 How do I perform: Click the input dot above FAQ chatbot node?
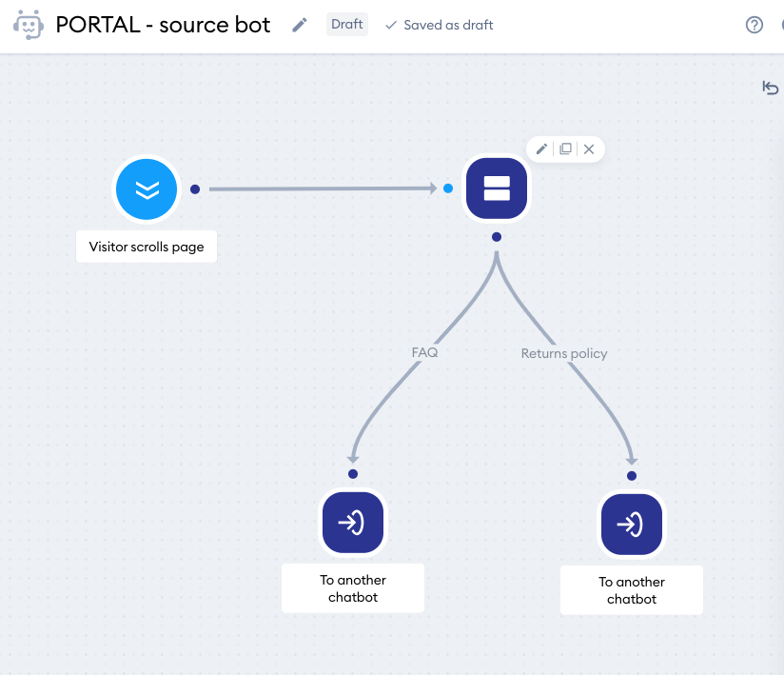[x=353, y=474]
